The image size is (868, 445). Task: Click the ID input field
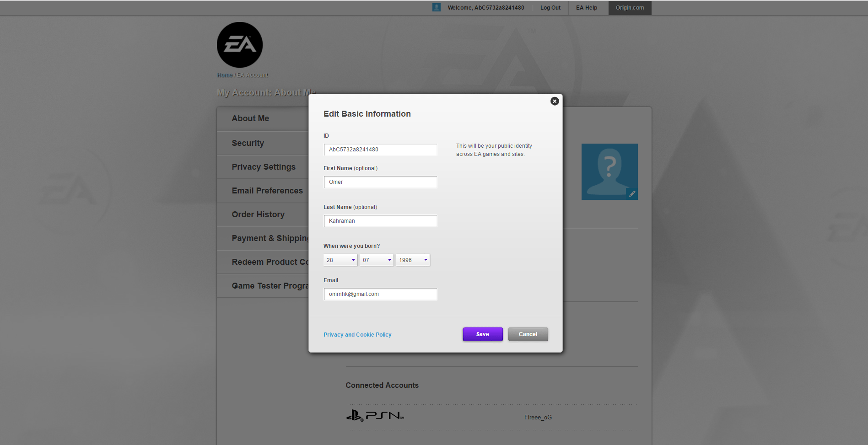(380, 150)
